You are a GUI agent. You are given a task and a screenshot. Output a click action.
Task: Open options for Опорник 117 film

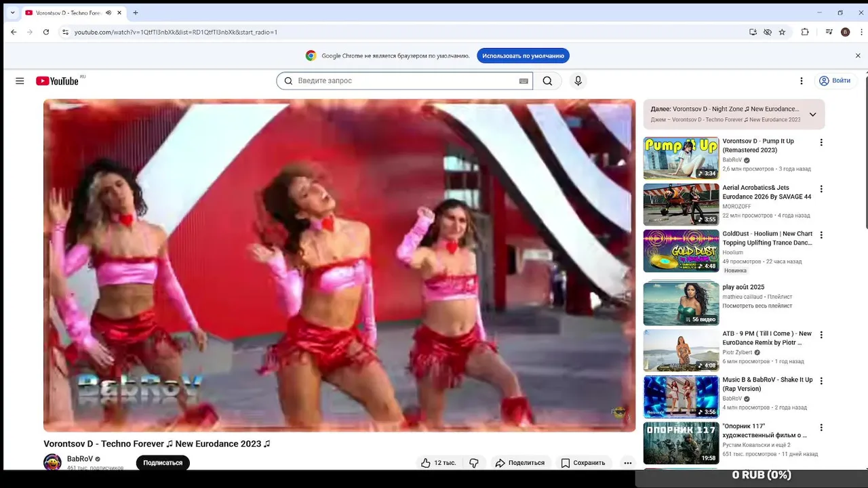point(821,428)
